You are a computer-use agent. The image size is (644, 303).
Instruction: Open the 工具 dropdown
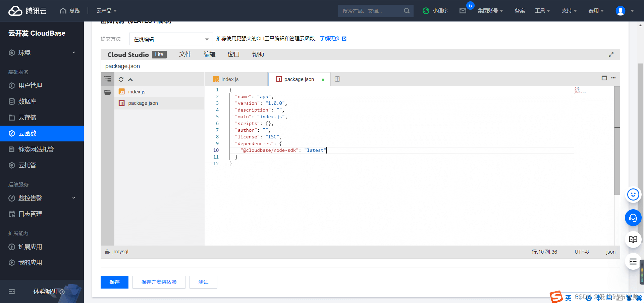point(542,11)
